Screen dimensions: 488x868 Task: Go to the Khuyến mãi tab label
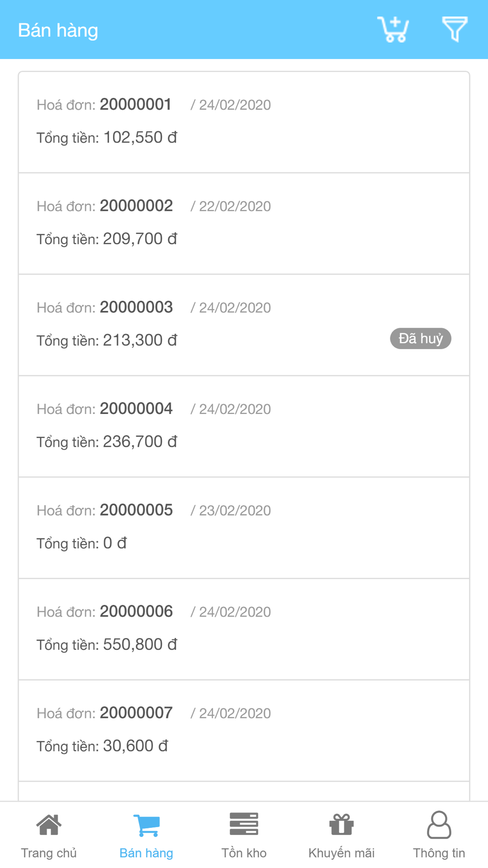coord(342,853)
